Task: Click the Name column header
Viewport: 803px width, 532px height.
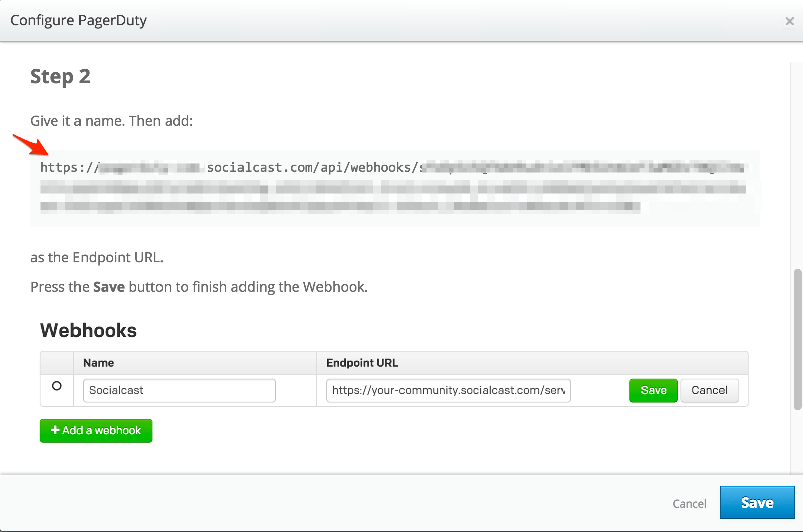Action: 98,363
